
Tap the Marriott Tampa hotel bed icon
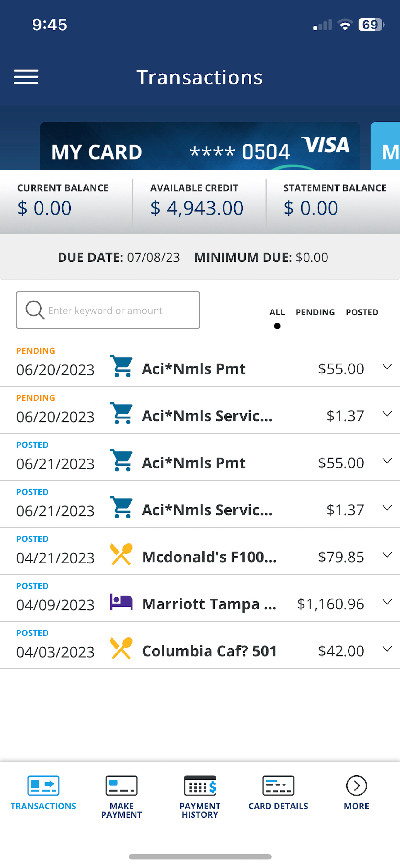coord(121,602)
